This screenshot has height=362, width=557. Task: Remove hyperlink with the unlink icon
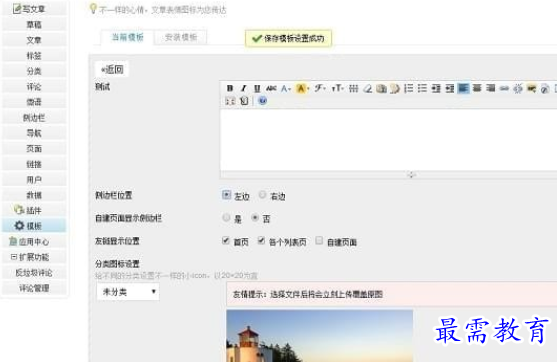518,88
